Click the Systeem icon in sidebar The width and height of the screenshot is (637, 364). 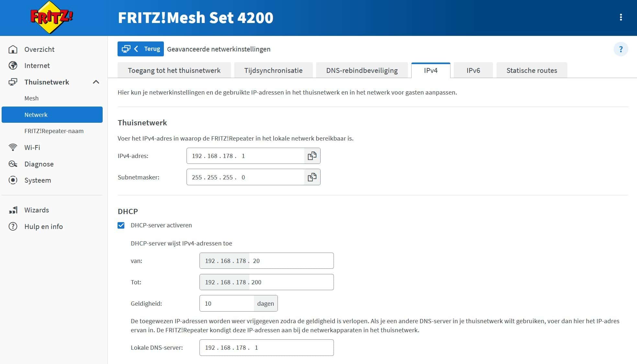[13, 180]
